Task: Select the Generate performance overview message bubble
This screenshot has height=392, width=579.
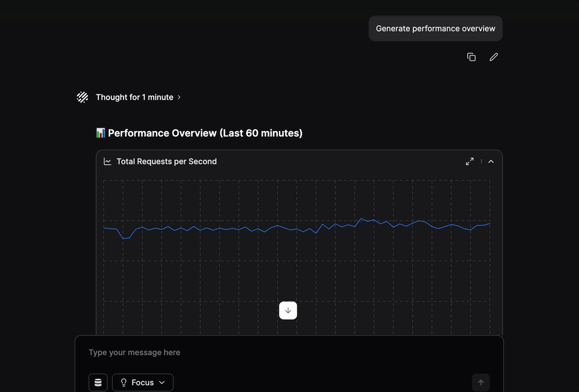Action: click(x=435, y=28)
